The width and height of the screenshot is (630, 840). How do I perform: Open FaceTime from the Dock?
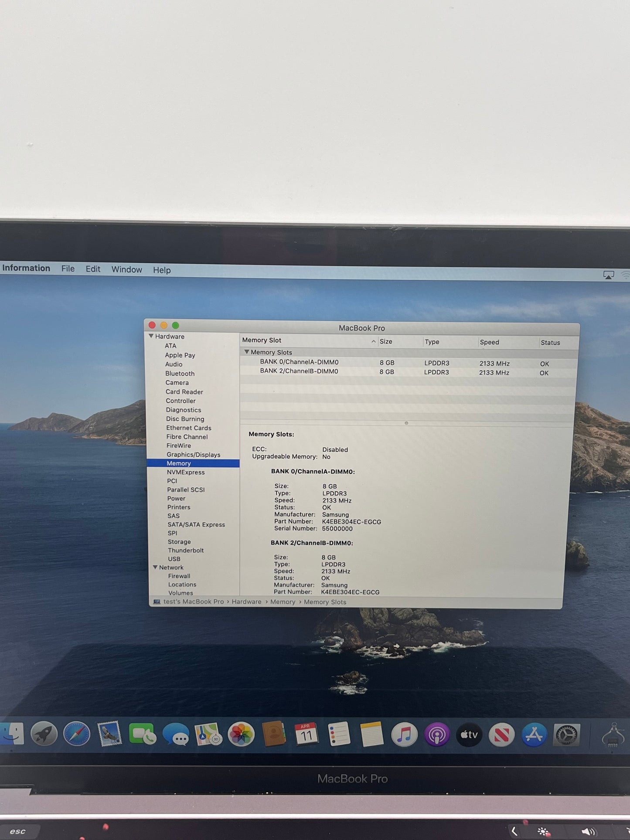click(x=142, y=735)
